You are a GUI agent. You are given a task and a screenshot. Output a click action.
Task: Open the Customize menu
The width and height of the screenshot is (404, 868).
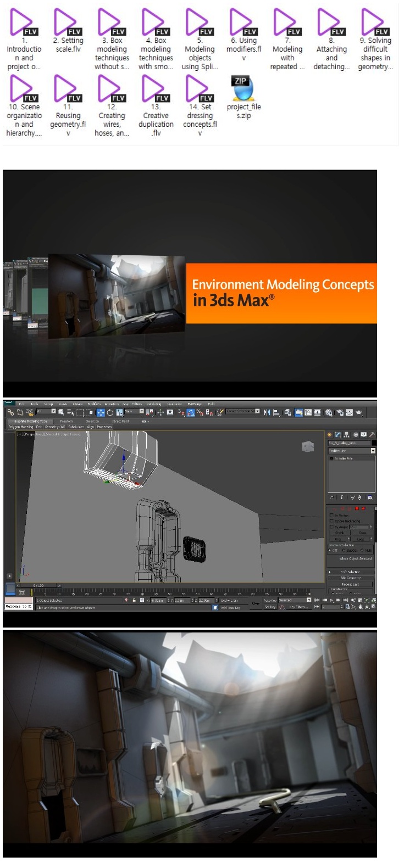[174, 404]
